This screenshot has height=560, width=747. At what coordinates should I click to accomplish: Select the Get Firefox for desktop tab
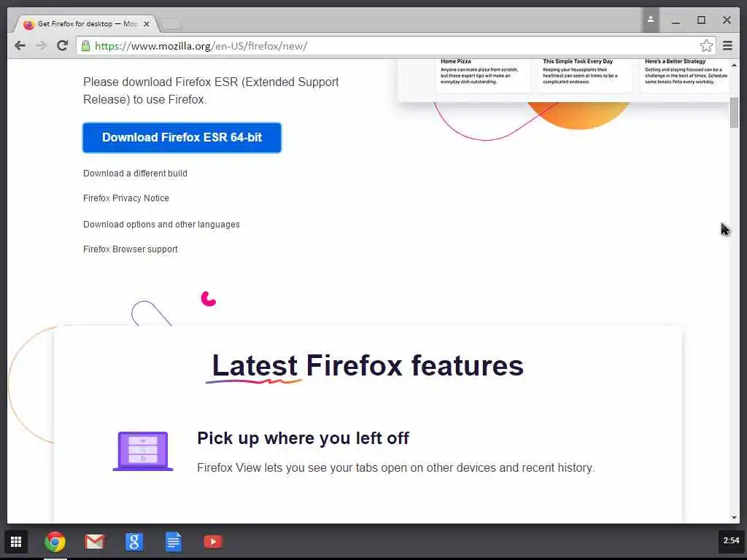point(86,24)
